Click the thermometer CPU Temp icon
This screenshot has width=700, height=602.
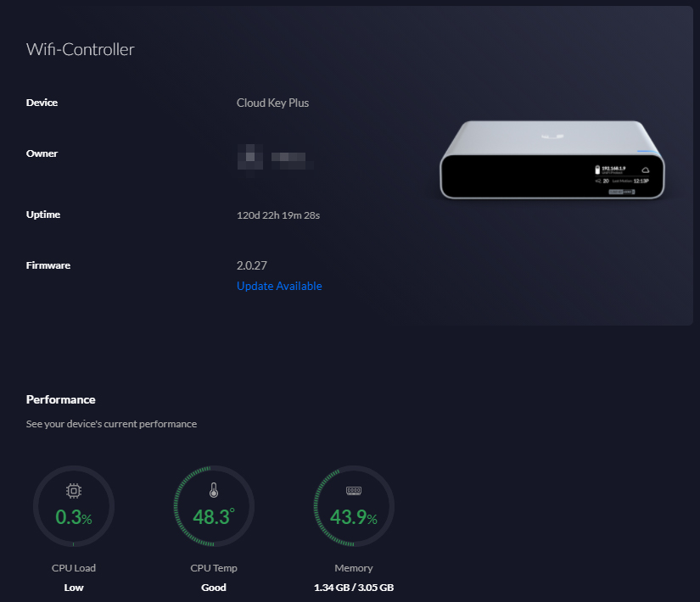214,490
